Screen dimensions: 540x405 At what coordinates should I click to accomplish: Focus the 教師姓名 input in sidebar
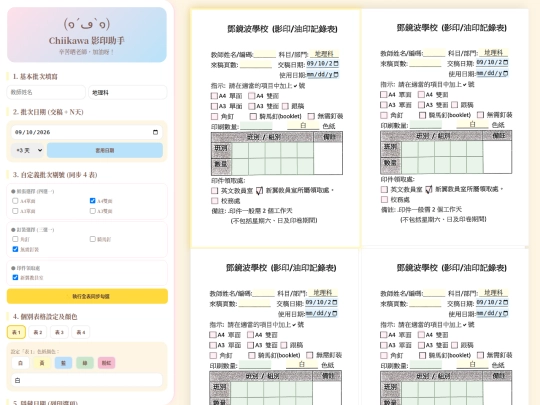pyautogui.click(x=46, y=92)
